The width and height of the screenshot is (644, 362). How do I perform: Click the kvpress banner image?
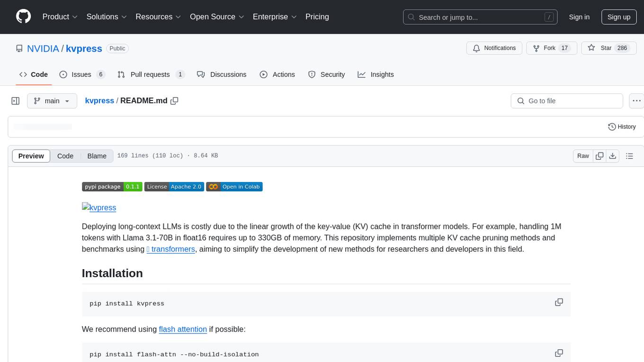pos(99,208)
